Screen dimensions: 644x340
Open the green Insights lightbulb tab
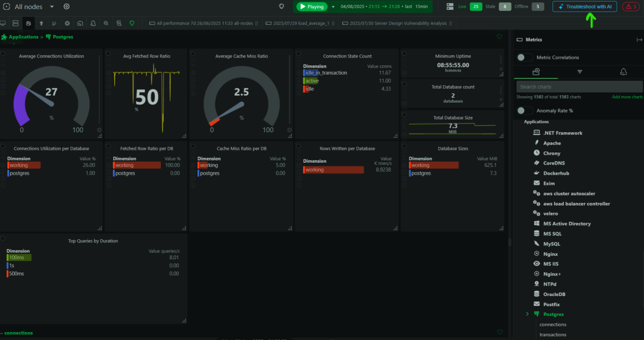(132, 23)
